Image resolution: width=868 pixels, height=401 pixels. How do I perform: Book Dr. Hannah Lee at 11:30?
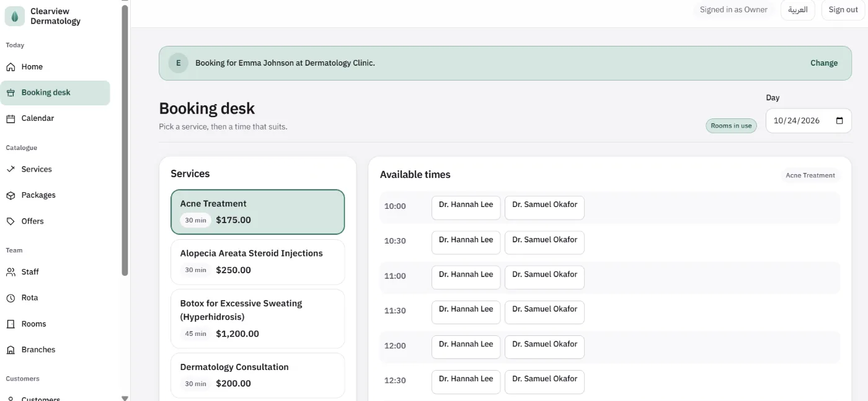(466, 312)
